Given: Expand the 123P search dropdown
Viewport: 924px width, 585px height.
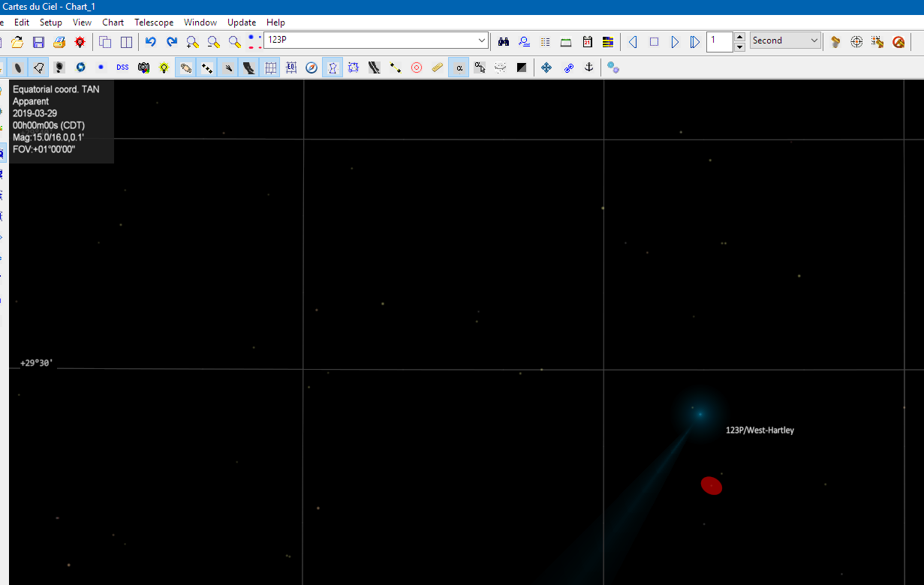Looking at the screenshot, I should [x=482, y=40].
